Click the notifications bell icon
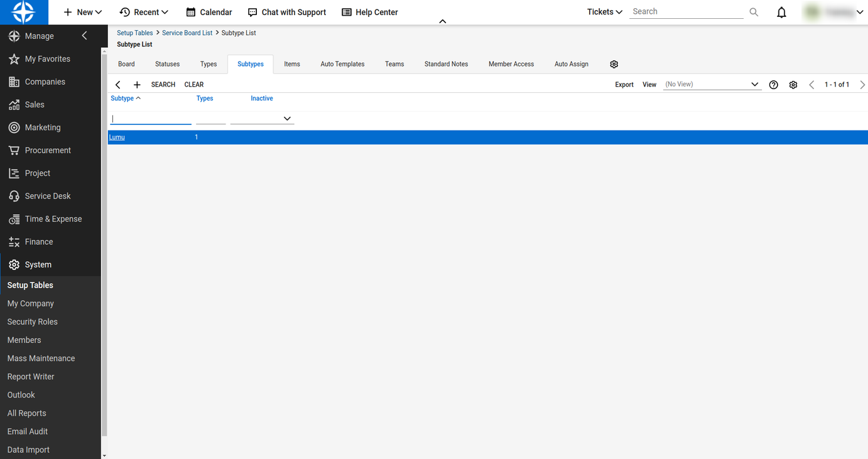The height and width of the screenshot is (459, 868). (x=781, y=13)
